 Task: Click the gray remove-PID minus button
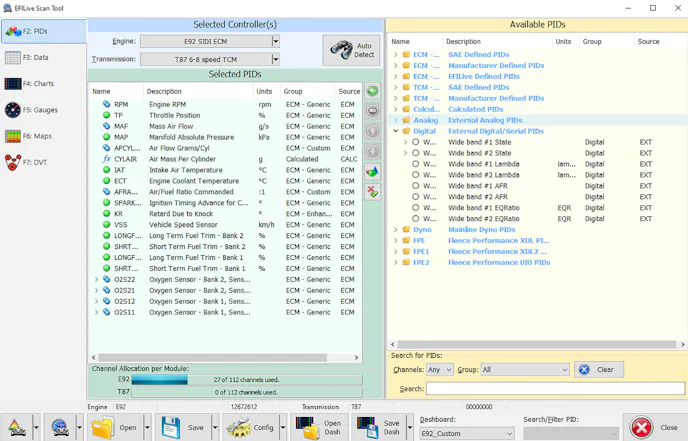pyautogui.click(x=372, y=111)
